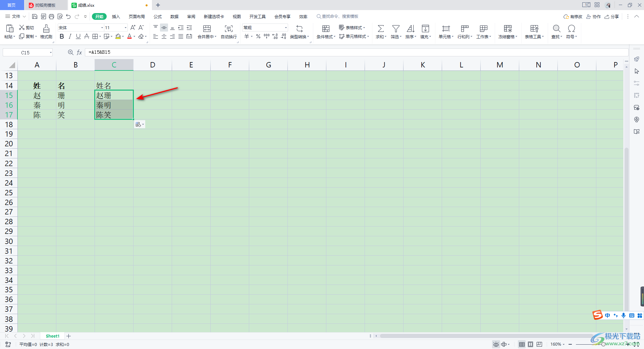Click the borders grid icon
644x349 pixels.
pos(95,36)
